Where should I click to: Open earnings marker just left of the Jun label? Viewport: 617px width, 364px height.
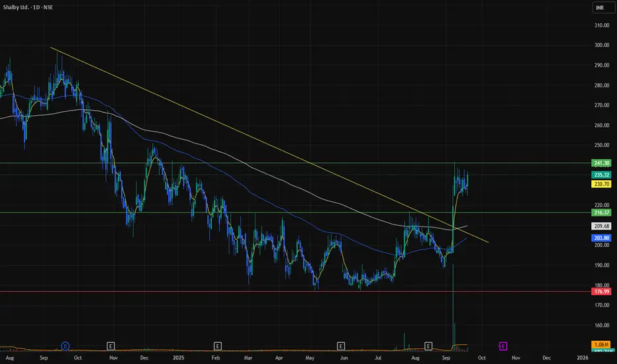(x=341, y=346)
